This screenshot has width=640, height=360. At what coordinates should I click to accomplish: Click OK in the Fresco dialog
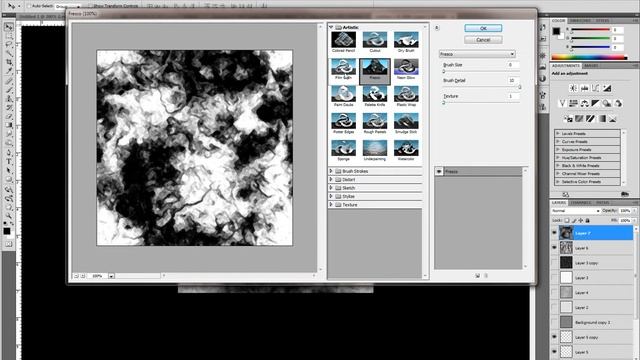pyautogui.click(x=483, y=28)
